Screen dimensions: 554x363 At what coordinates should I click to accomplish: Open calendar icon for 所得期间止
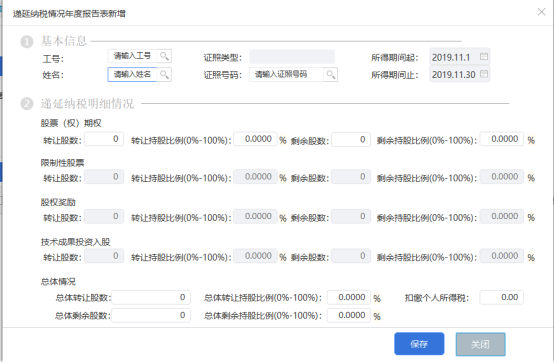(x=484, y=74)
